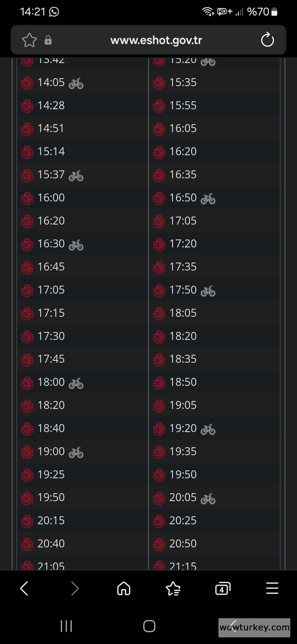Screen dimensions: 297x644
Task: Tap the ESHOT logo beside 15:55
Action: [x=159, y=106]
